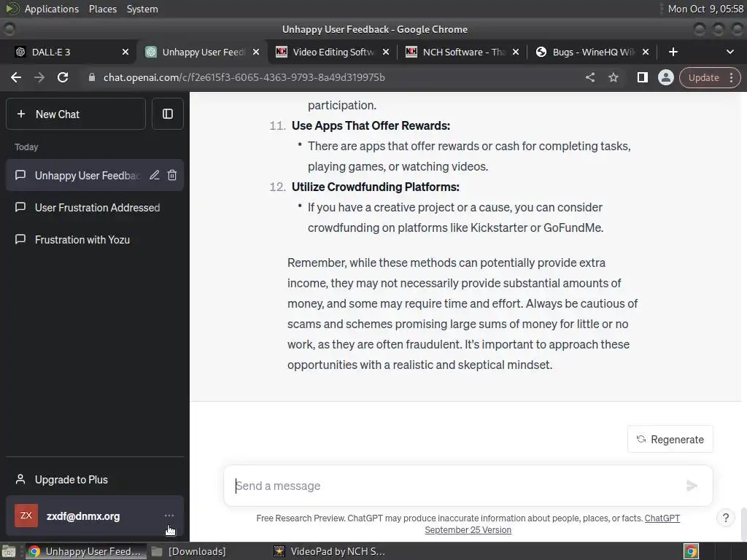Open the Frustration with Yozu chat
Image resolution: width=747 pixels, height=560 pixels.
95,239
